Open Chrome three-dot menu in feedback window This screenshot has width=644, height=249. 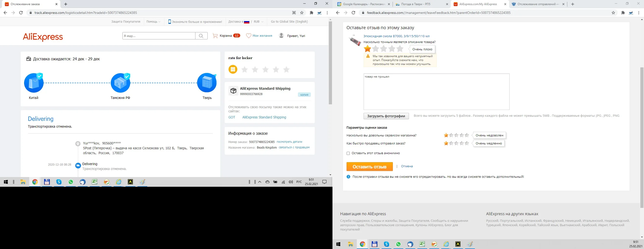[639, 13]
